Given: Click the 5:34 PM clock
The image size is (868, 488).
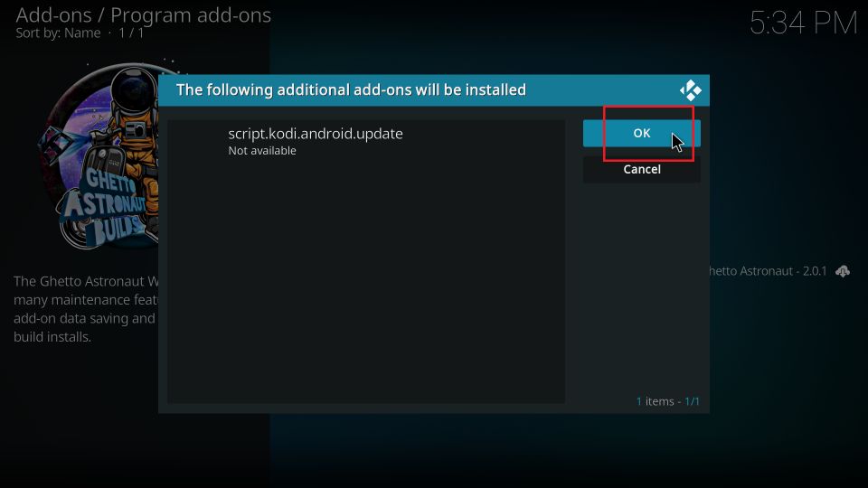Looking at the screenshot, I should coord(802,23).
